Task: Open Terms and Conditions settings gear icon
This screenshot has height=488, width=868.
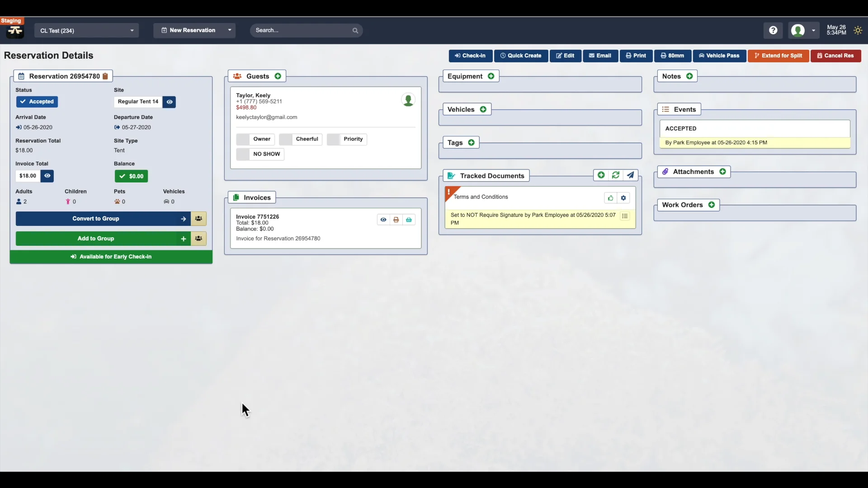Action: click(624, 197)
